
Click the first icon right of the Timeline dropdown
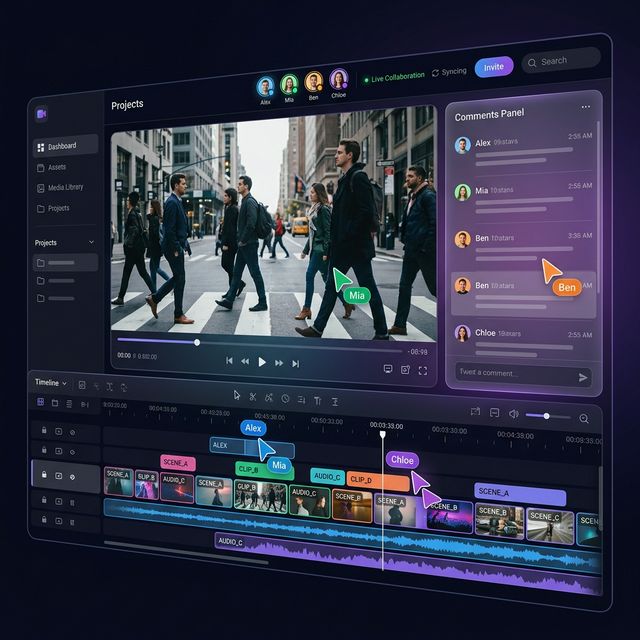click(x=82, y=385)
